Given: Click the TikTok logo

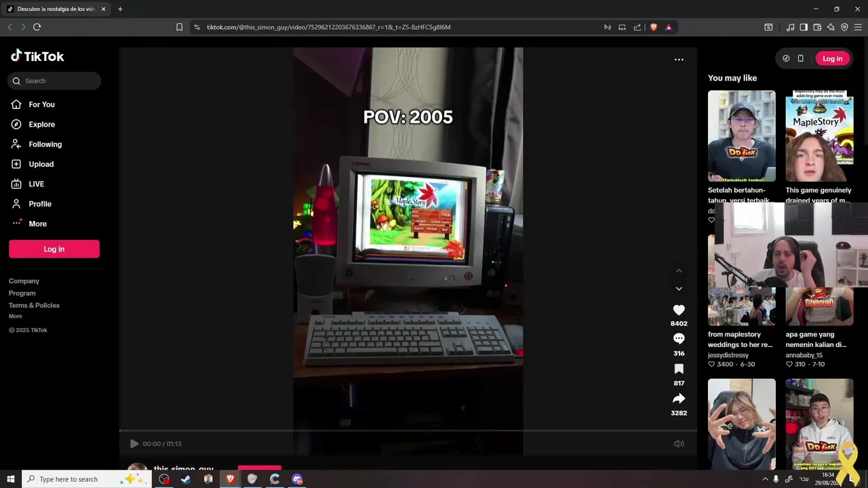Looking at the screenshot, I should pyautogui.click(x=37, y=56).
